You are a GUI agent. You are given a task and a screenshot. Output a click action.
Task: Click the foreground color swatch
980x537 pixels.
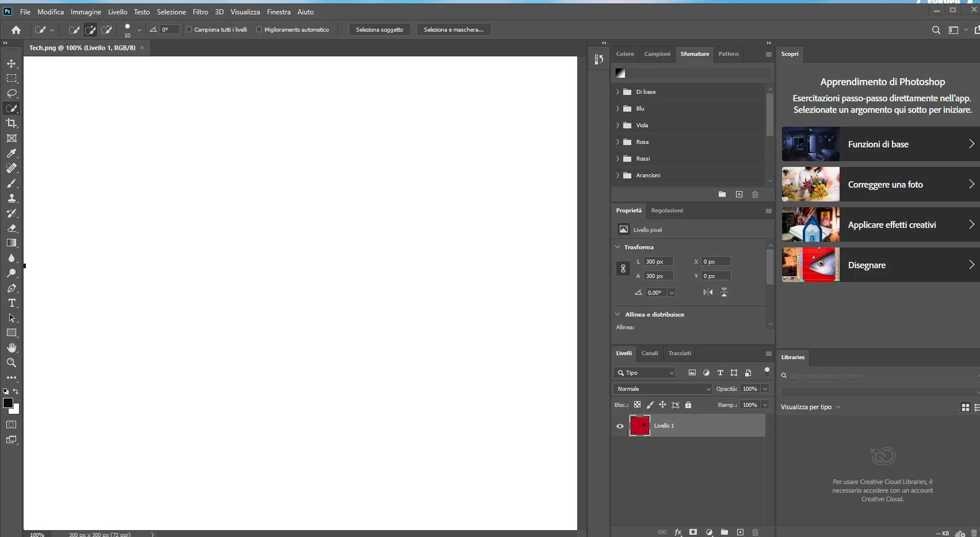7,403
